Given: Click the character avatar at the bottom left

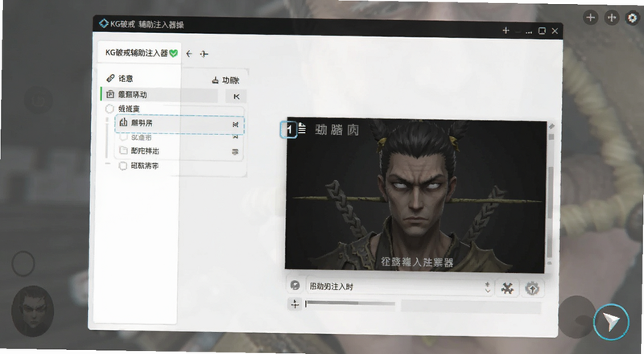Looking at the screenshot, I should click(x=32, y=311).
